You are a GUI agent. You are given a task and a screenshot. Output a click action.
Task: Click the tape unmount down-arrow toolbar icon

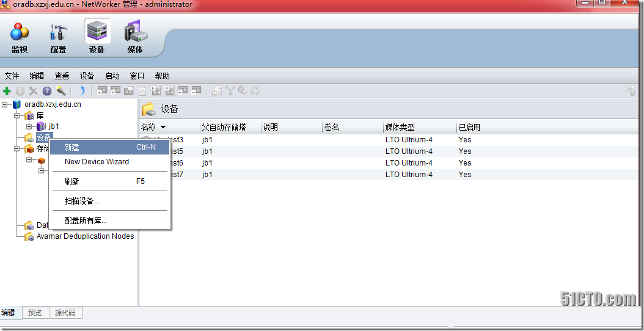[115, 90]
